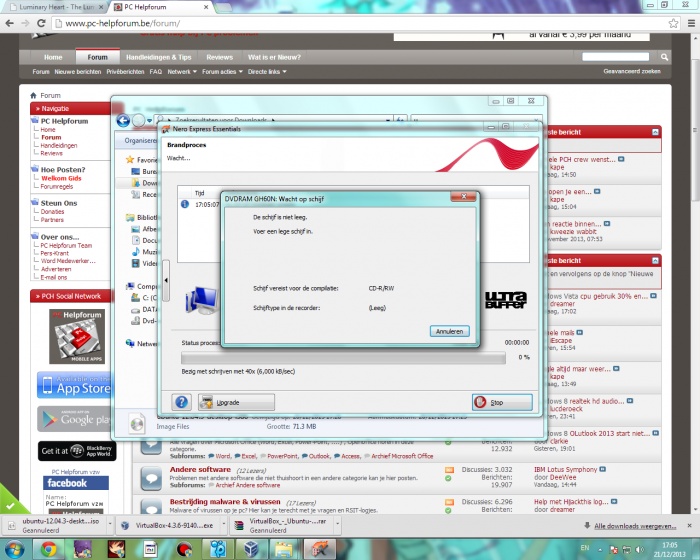
Task: Click the browser vertical scrollbar
Action: pos(695,130)
